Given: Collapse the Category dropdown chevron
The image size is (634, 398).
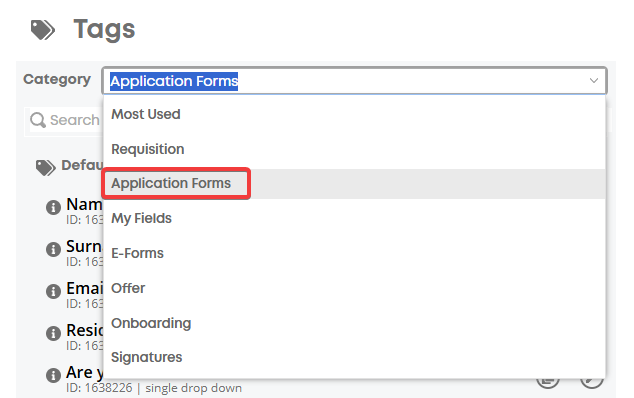Looking at the screenshot, I should point(594,80).
